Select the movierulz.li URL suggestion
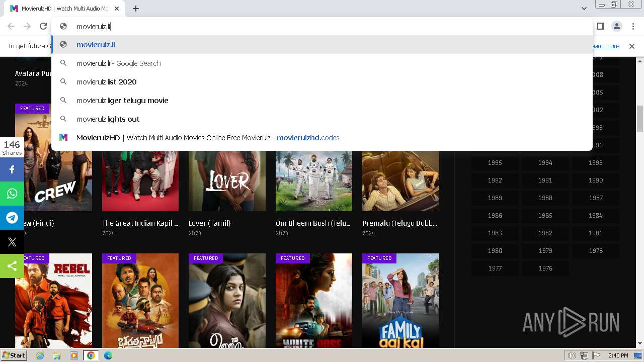This screenshot has width=644, height=362. [322, 45]
